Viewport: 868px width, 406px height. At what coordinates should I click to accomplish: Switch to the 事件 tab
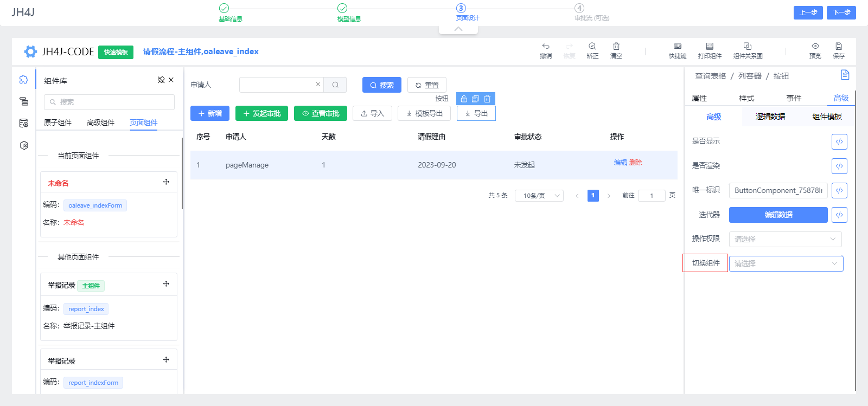(x=794, y=98)
